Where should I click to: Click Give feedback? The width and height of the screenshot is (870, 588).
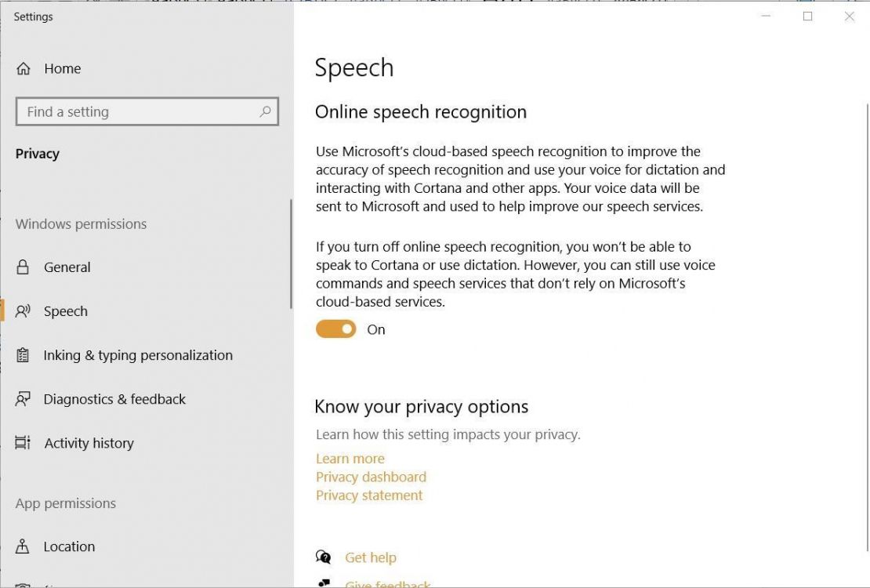(x=387, y=583)
